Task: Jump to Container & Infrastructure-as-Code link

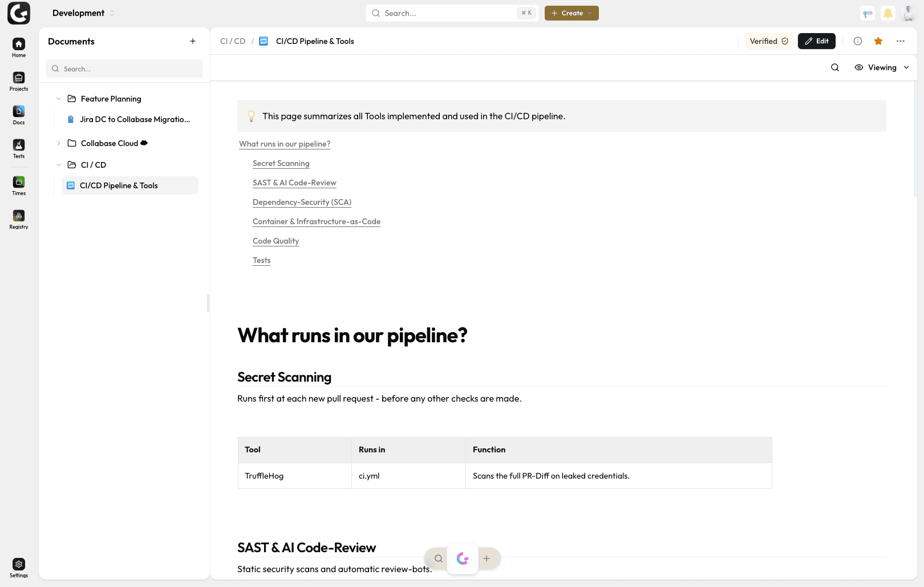Action: [317, 221]
